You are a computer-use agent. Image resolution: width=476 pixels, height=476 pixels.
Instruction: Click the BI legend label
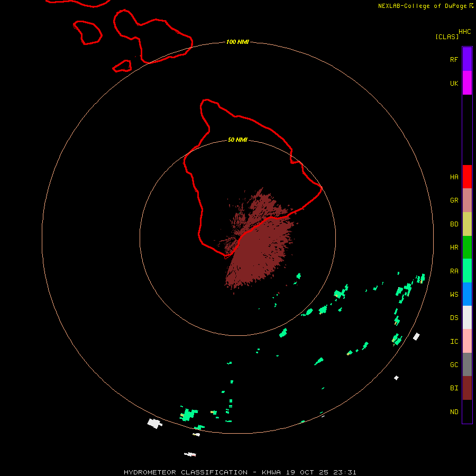pyautogui.click(x=454, y=388)
